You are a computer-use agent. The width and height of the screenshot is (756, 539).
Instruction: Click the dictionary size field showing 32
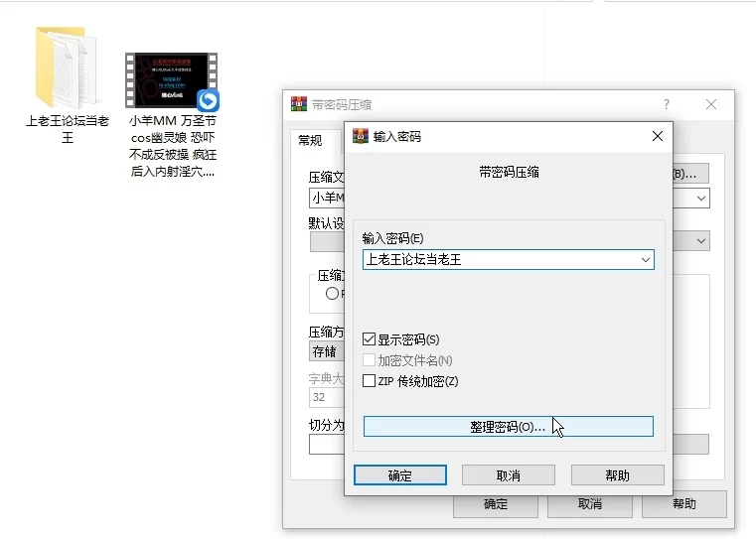click(327, 397)
